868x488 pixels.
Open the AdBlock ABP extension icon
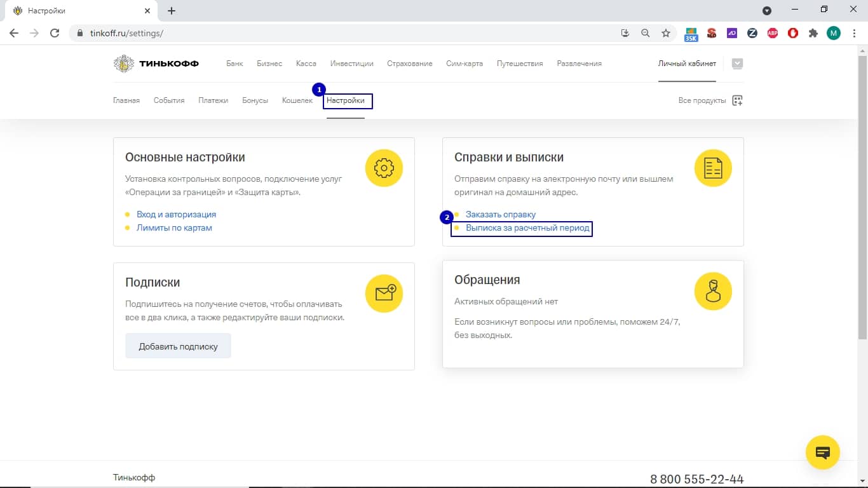pyautogui.click(x=773, y=33)
